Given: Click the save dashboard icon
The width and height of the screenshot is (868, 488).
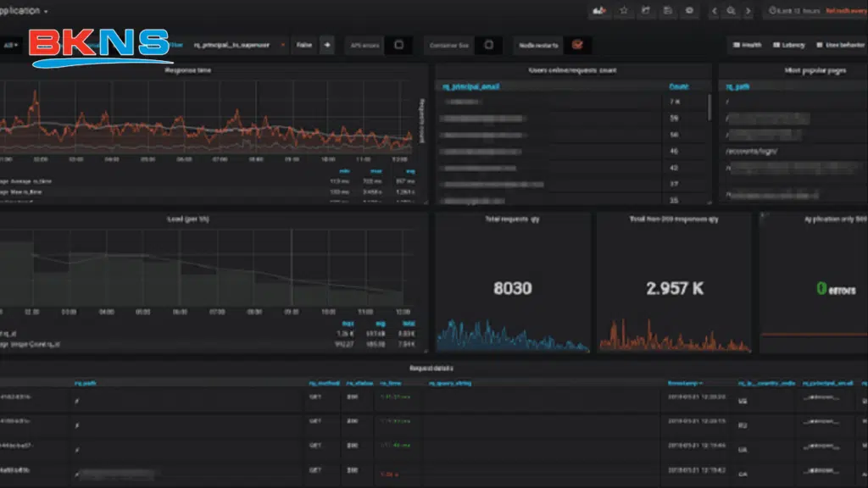Looking at the screenshot, I should [x=668, y=10].
